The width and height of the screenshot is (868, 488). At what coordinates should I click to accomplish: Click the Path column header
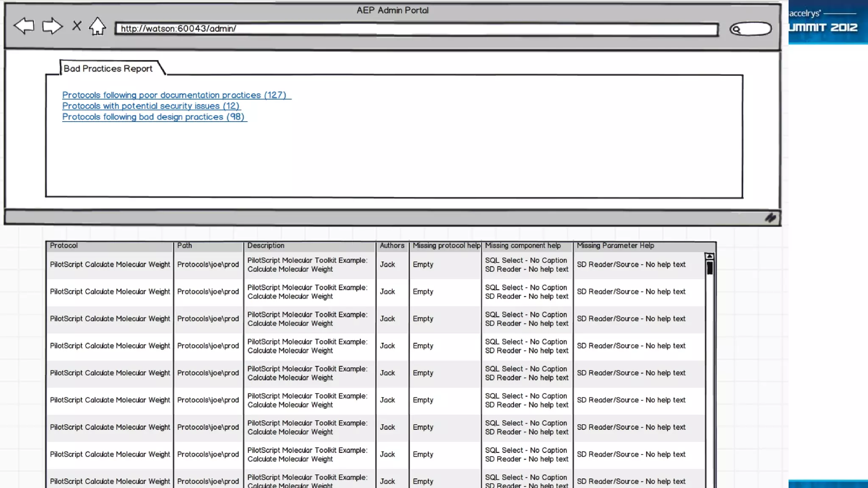[x=184, y=246]
